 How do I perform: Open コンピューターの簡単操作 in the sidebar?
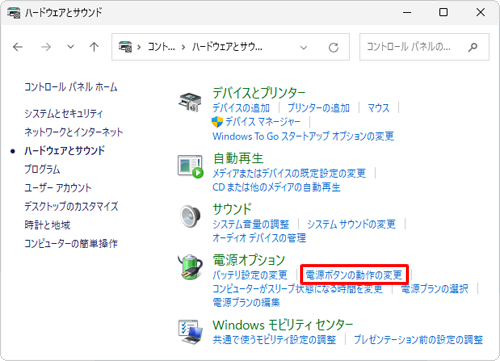(x=71, y=243)
